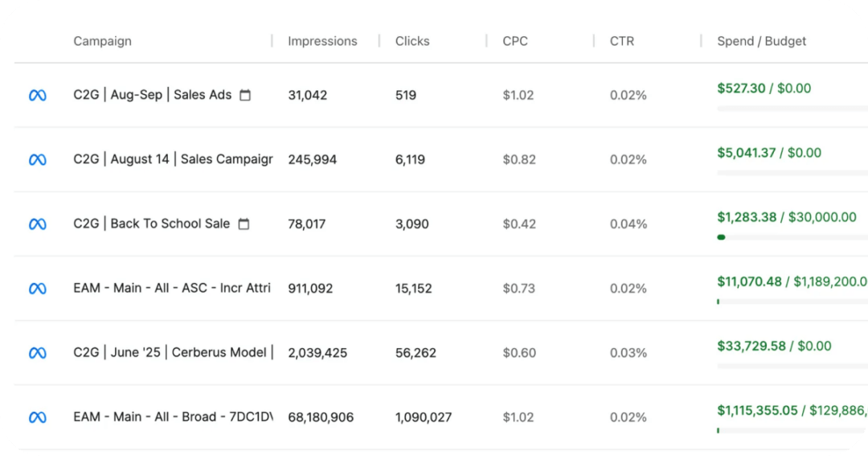868x456 pixels.
Task: Open the C2G August 14 Sales Campaign
Action: pos(172,159)
